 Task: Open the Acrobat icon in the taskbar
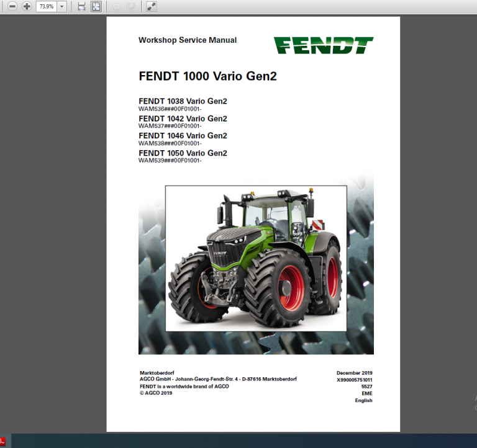(x=2, y=441)
